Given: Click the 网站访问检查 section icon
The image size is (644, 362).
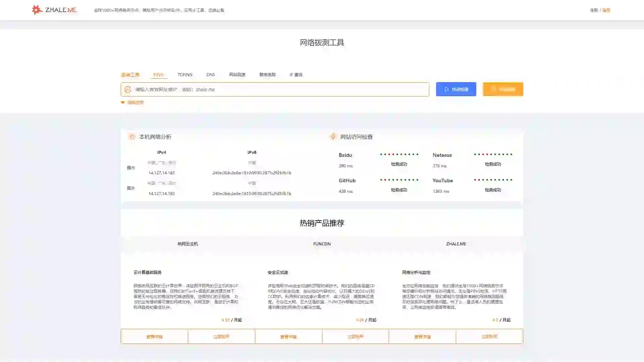Looking at the screenshot, I should click(333, 137).
